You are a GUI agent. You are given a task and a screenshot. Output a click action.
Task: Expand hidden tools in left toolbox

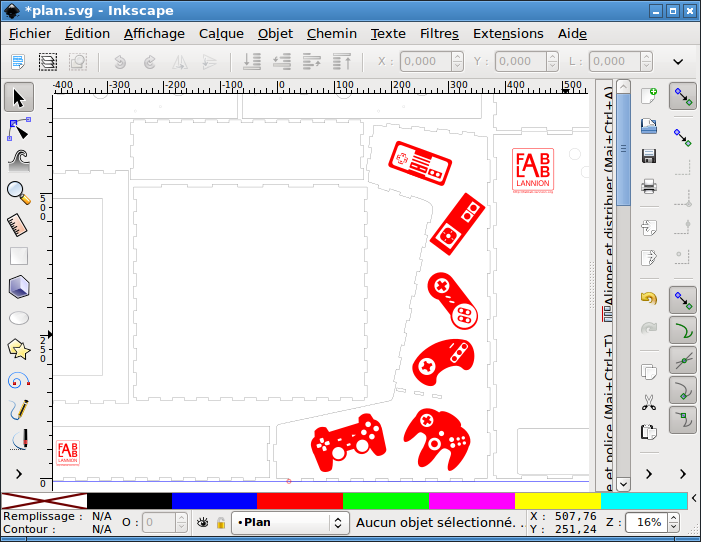pos(19,474)
